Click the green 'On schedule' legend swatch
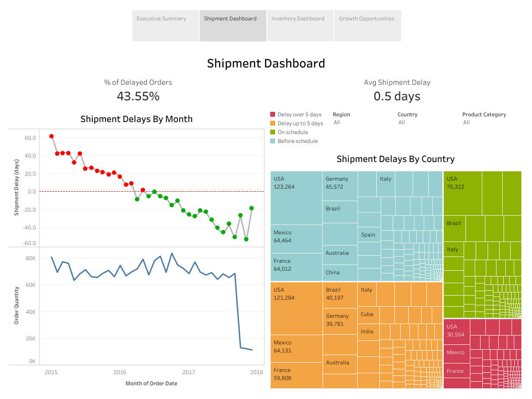 tap(273, 132)
